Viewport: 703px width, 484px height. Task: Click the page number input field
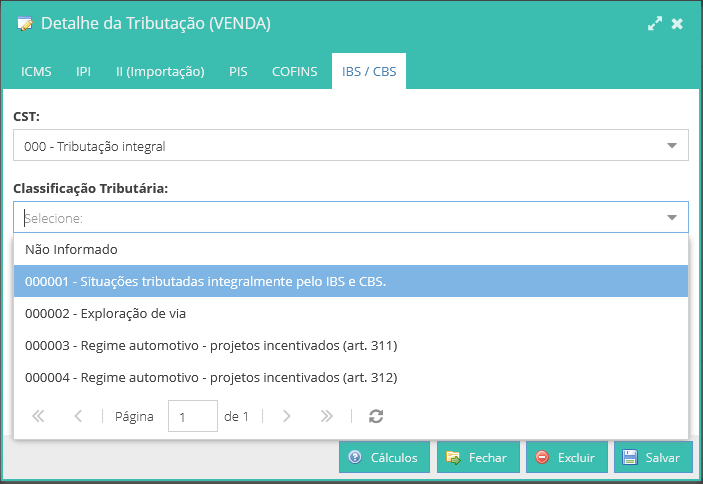[192, 416]
